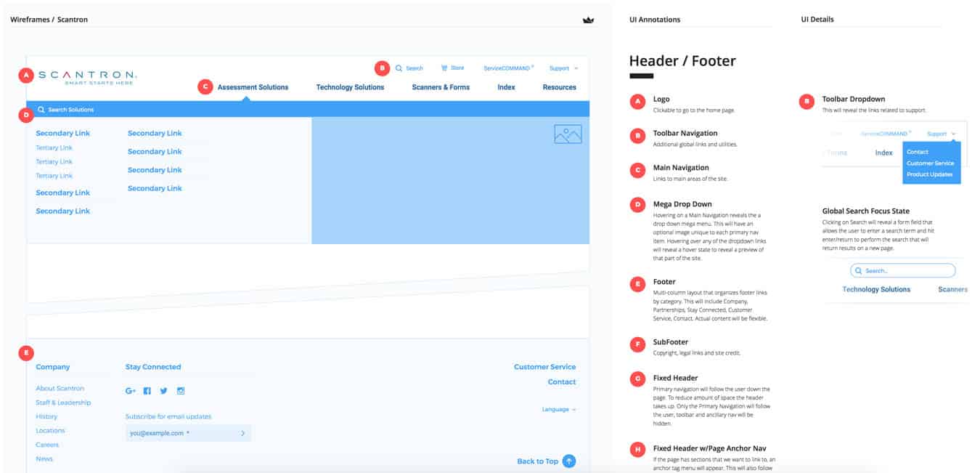Click the Scantron logo in the header
The width and height of the screenshot is (980, 473).
click(87, 77)
